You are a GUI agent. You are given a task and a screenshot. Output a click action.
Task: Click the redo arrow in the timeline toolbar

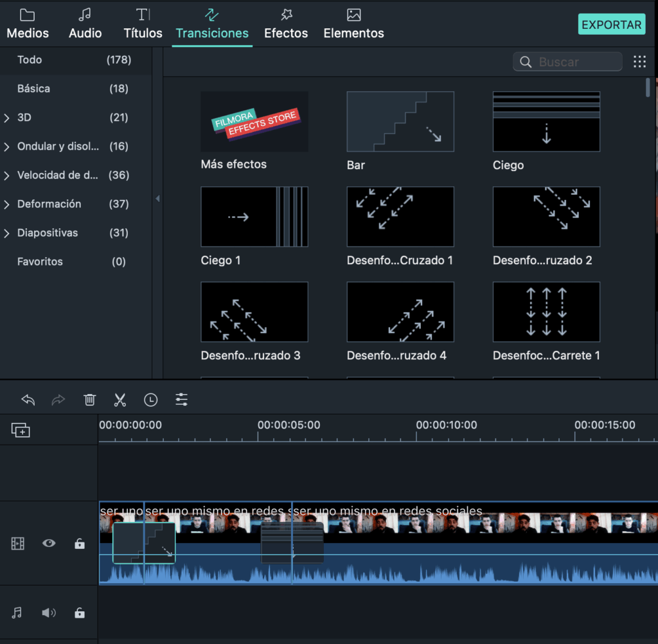(x=58, y=399)
